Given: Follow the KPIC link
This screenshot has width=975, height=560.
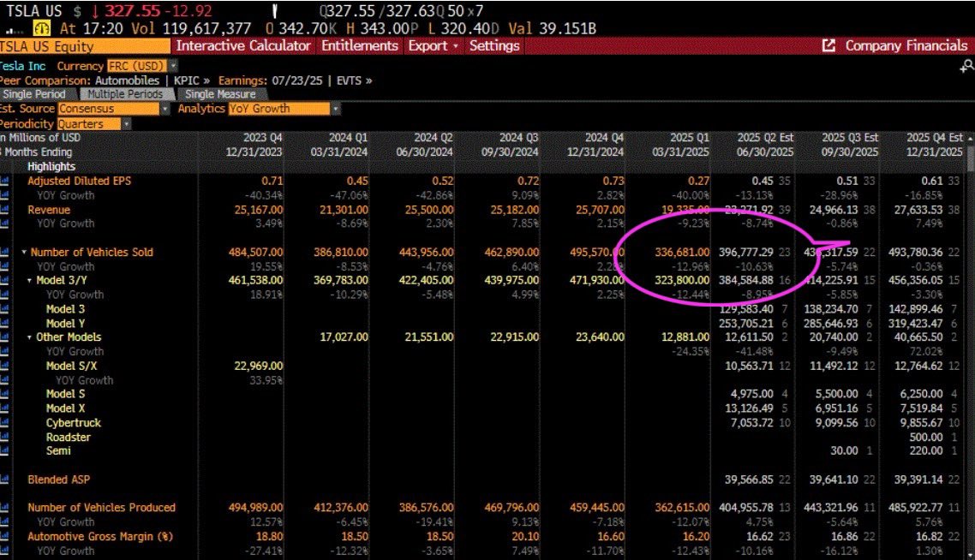Looking at the screenshot, I should pyautogui.click(x=192, y=80).
